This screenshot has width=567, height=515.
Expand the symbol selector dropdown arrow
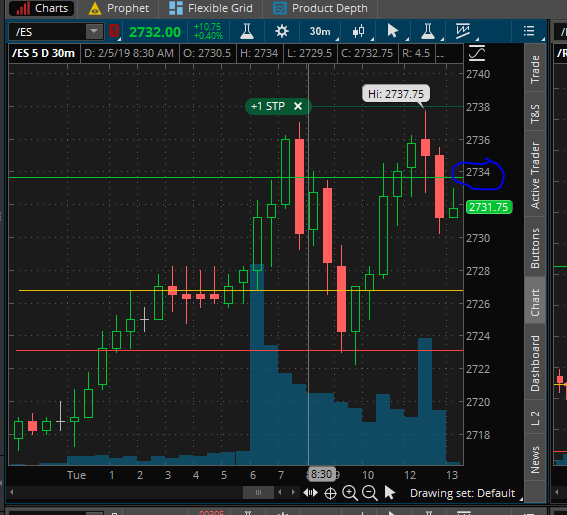click(x=94, y=32)
